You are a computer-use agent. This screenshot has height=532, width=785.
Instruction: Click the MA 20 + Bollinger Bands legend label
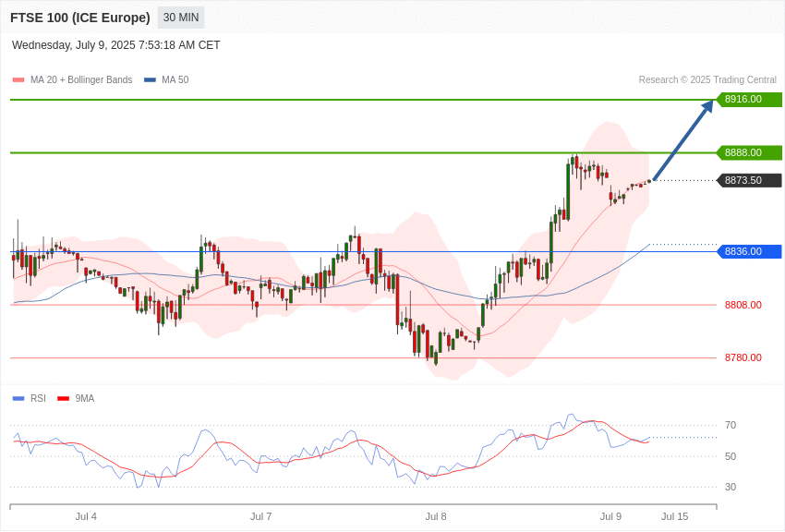(x=81, y=79)
